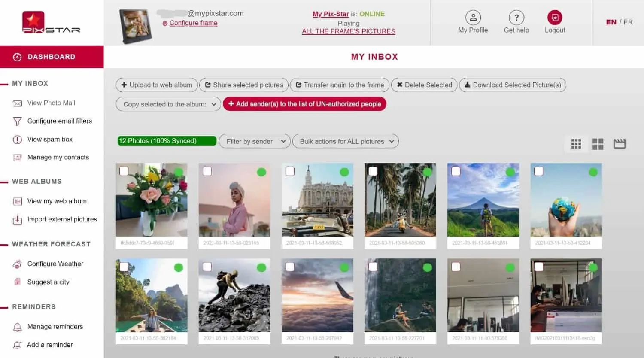This screenshot has height=358, width=644.
Task: Add senders to the UN-authorized list
Action: (304, 104)
